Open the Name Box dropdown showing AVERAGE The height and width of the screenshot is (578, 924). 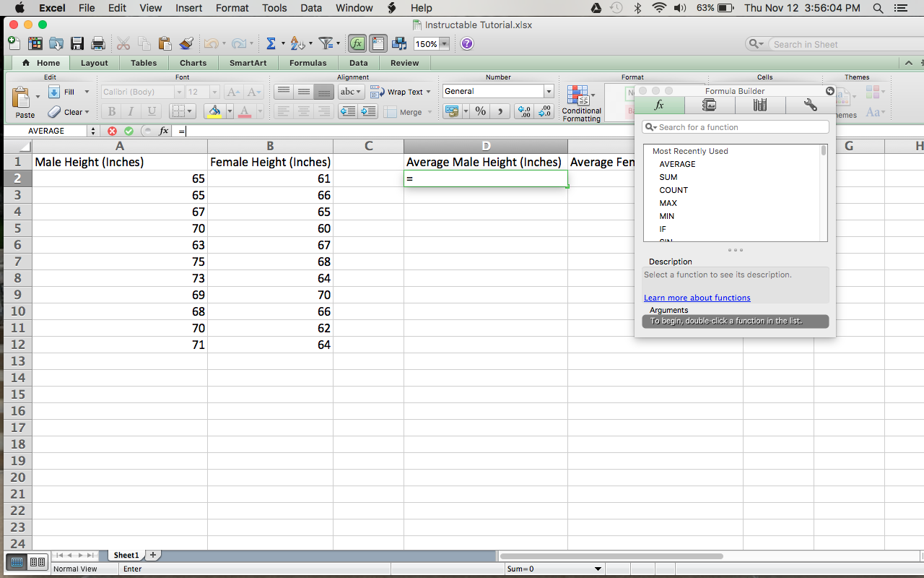tap(92, 131)
